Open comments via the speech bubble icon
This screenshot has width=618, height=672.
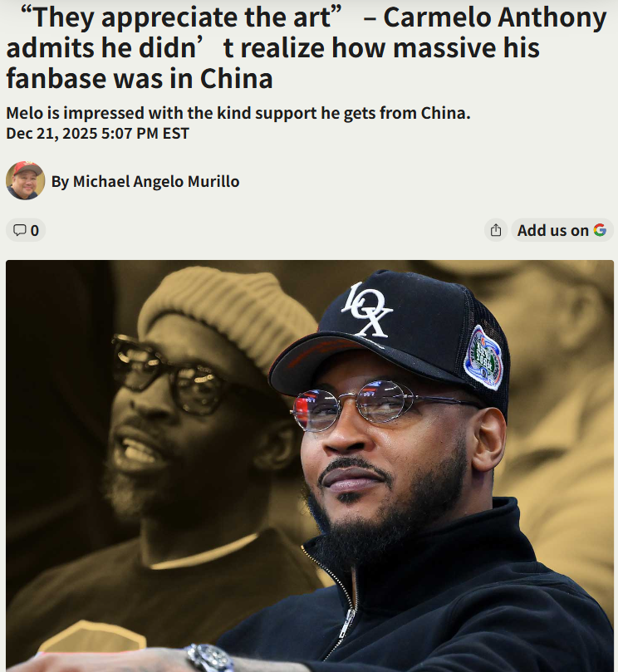19,230
